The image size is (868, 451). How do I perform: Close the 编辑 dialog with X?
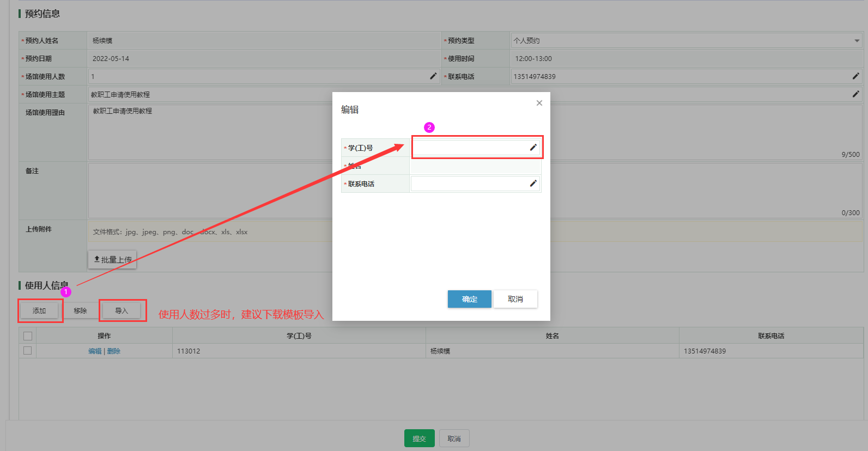pyautogui.click(x=539, y=103)
